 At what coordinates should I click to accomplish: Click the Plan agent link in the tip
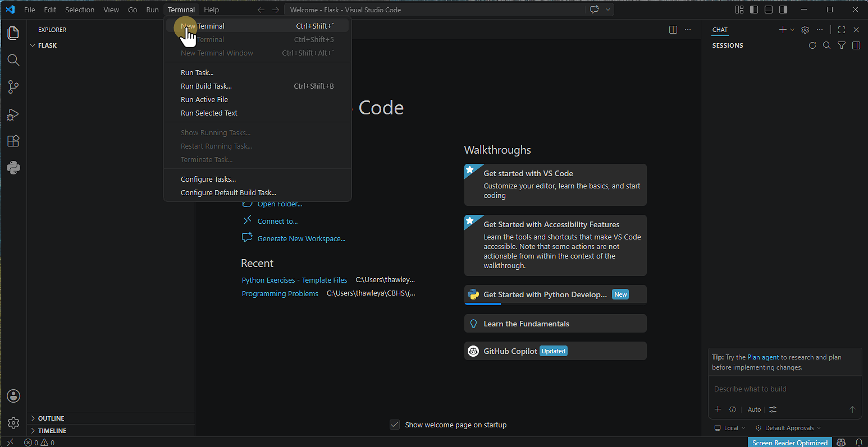click(763, 357)
